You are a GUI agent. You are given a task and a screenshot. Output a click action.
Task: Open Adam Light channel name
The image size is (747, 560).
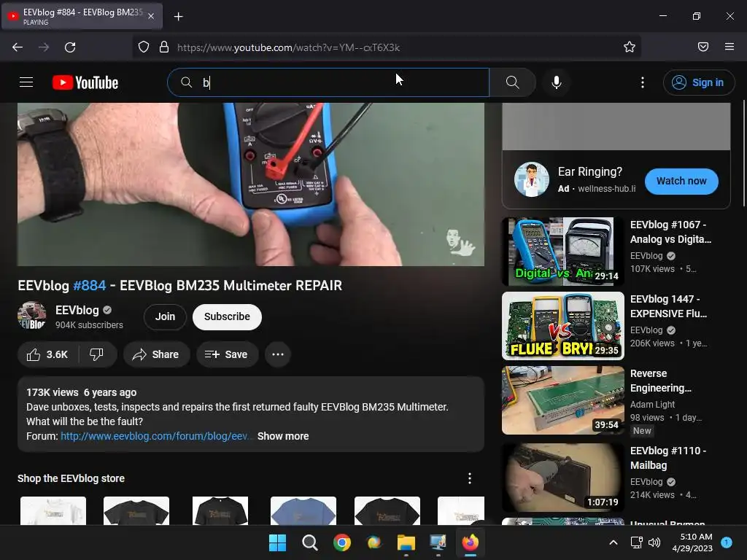[x=653, y=404]
